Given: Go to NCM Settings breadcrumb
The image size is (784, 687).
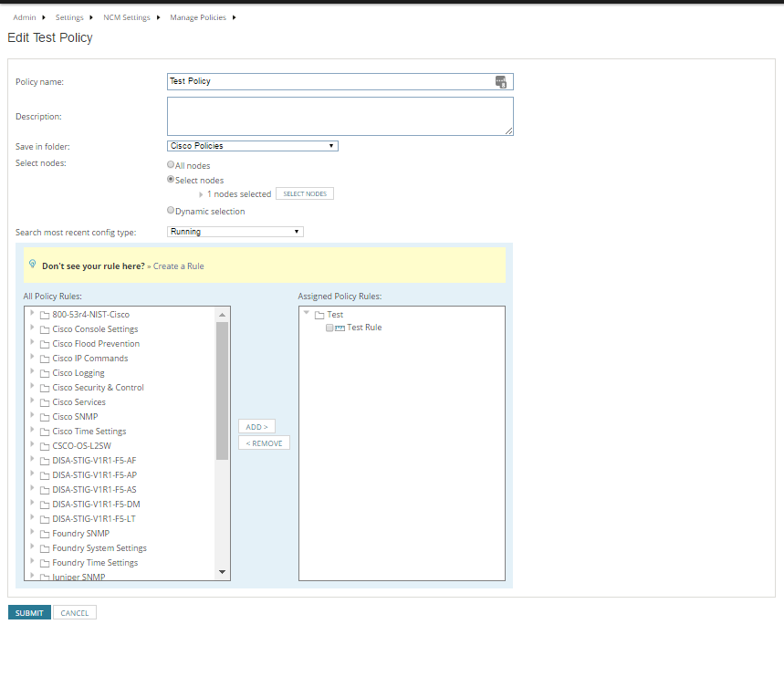Looking at the screenshot, I should (x=127, y=17).
